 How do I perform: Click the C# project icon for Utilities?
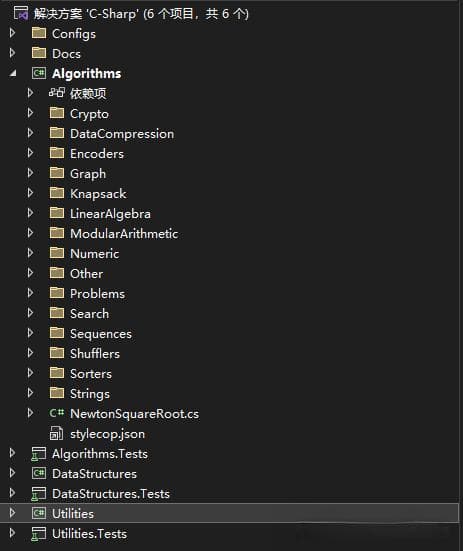coord(39,513)
